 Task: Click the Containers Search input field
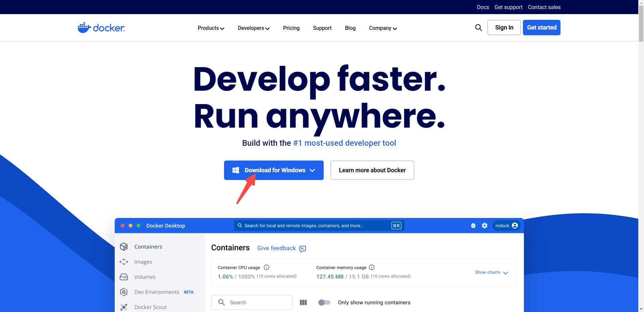[x=252, y=303]
